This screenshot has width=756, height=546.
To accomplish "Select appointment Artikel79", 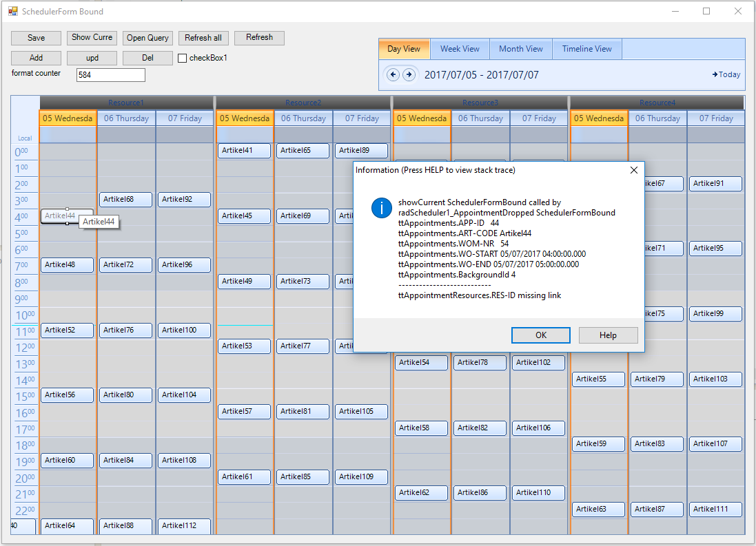I will (x=657, y=379).
